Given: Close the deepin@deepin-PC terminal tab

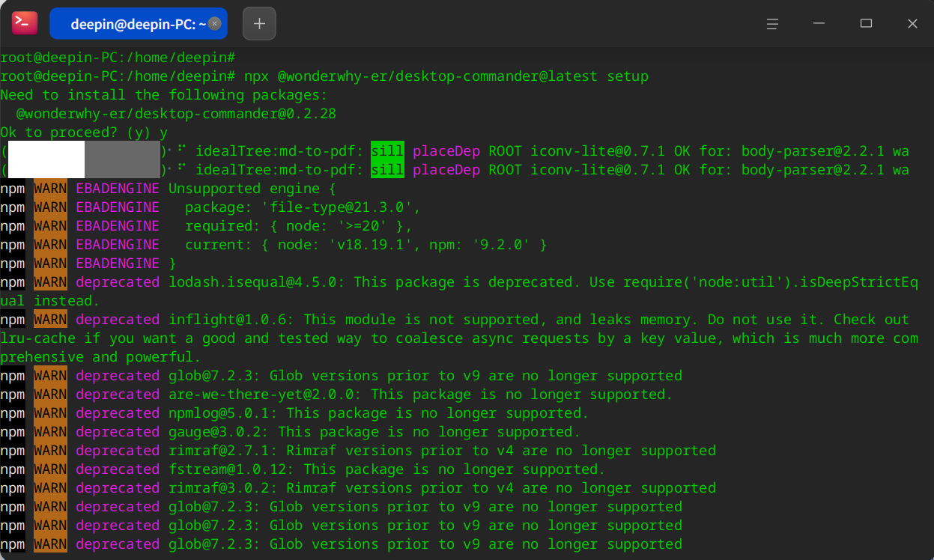Looking at the screenshot, I should pyautogui.click(x=215, y=24).
